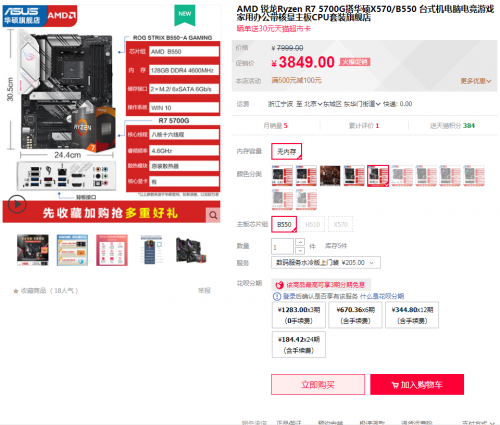Click the 满500元减100元 store promotion

point(296,81)
